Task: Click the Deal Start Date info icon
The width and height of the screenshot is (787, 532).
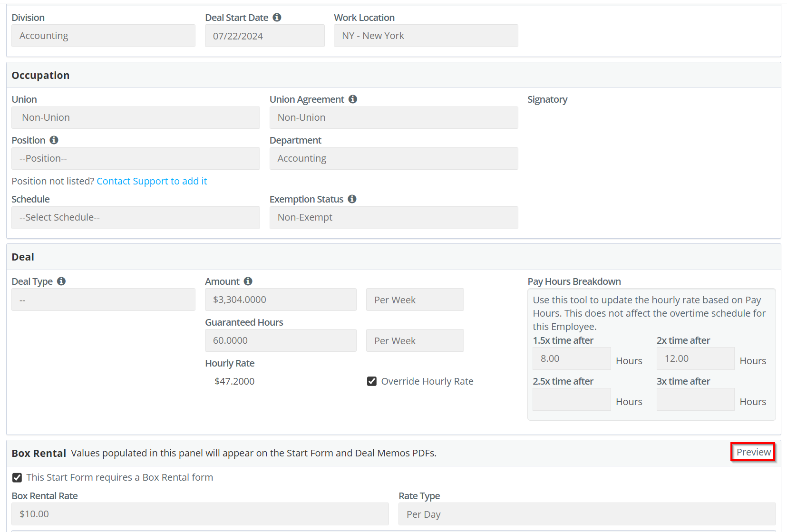Action: tap(277, 18)
